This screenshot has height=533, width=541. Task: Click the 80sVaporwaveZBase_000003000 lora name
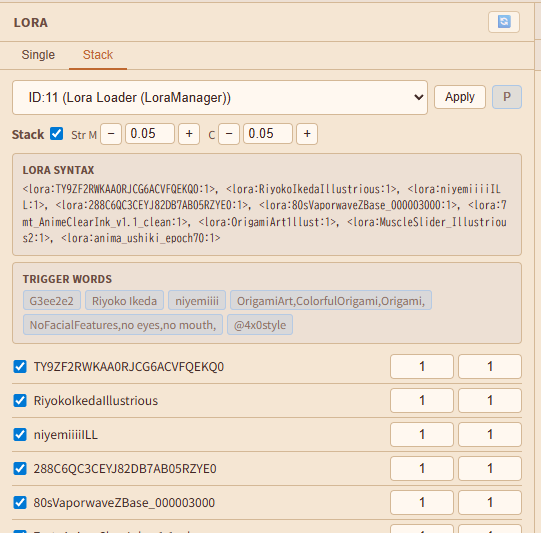coord(124,503)
